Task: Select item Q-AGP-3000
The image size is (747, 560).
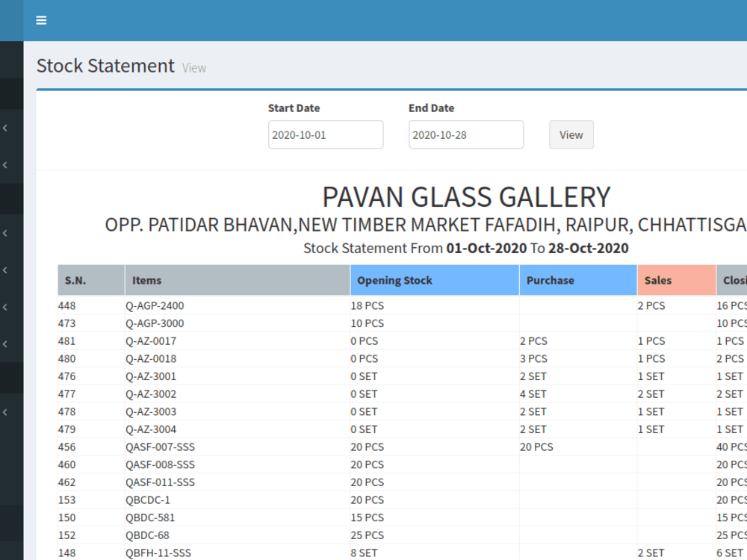Action: click(155, 323)
